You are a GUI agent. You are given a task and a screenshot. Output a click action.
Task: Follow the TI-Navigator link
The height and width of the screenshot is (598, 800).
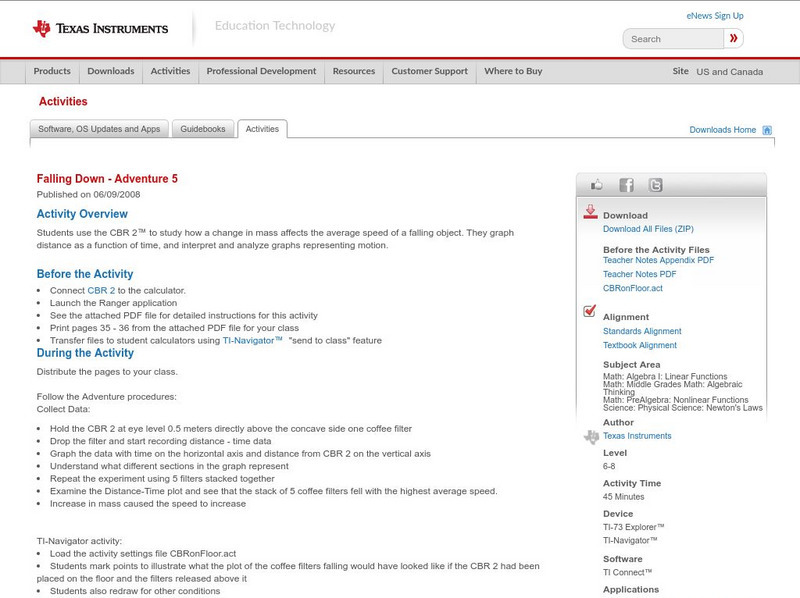pos(252,340)
